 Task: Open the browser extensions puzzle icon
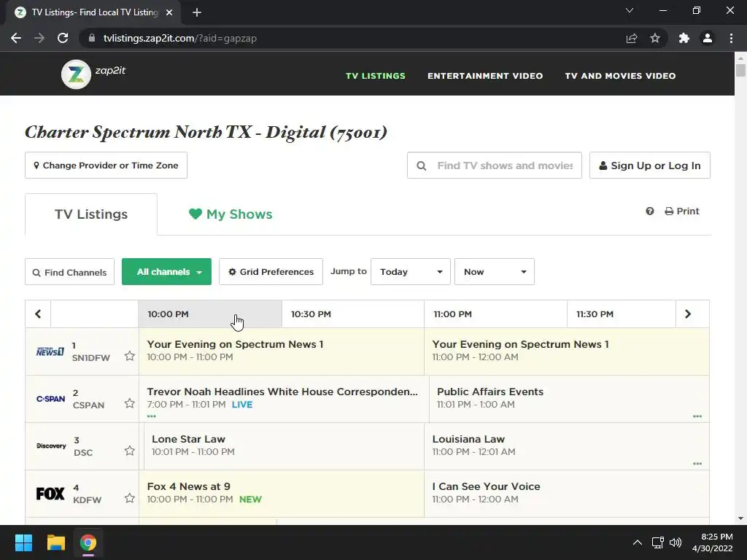pos(684,38)
